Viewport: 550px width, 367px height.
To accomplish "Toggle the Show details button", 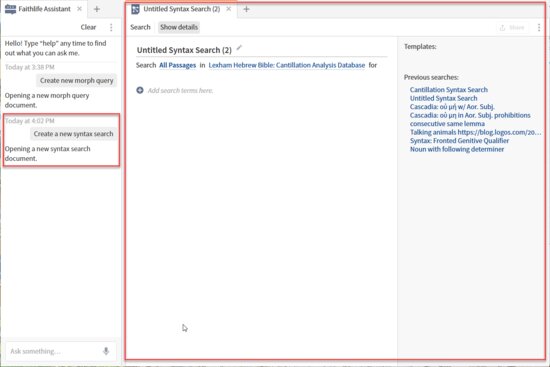I will pos(179,27).
